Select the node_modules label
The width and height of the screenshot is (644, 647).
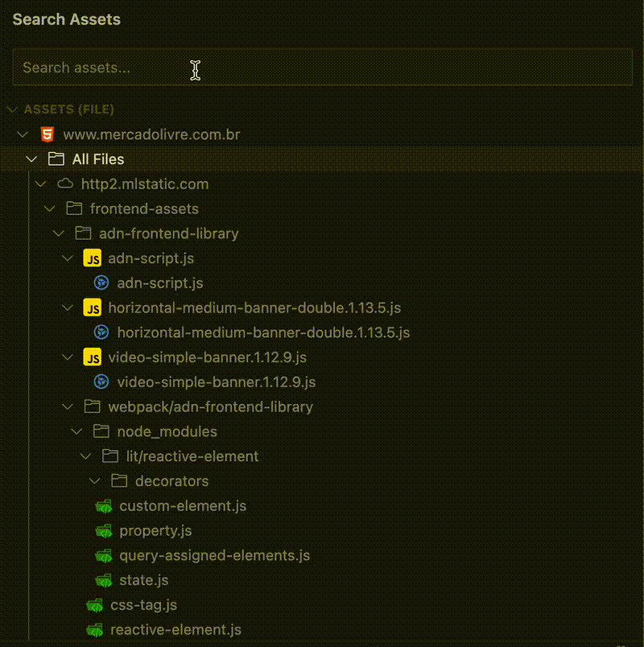pos(167,431)
